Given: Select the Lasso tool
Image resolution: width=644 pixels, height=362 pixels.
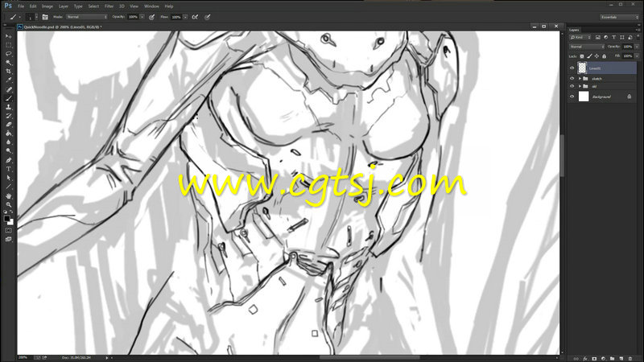Looking at the screenshot, I should coord(8,54).
